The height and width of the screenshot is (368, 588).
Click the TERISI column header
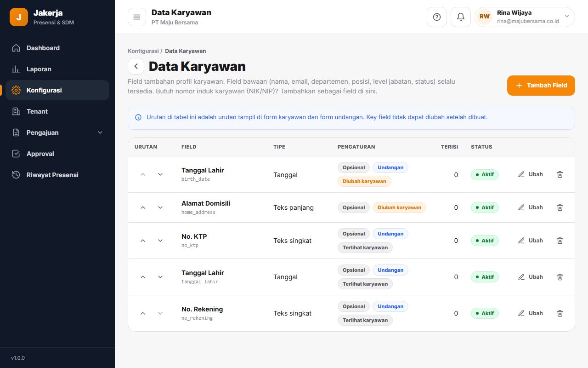click(x=449, y=147)
